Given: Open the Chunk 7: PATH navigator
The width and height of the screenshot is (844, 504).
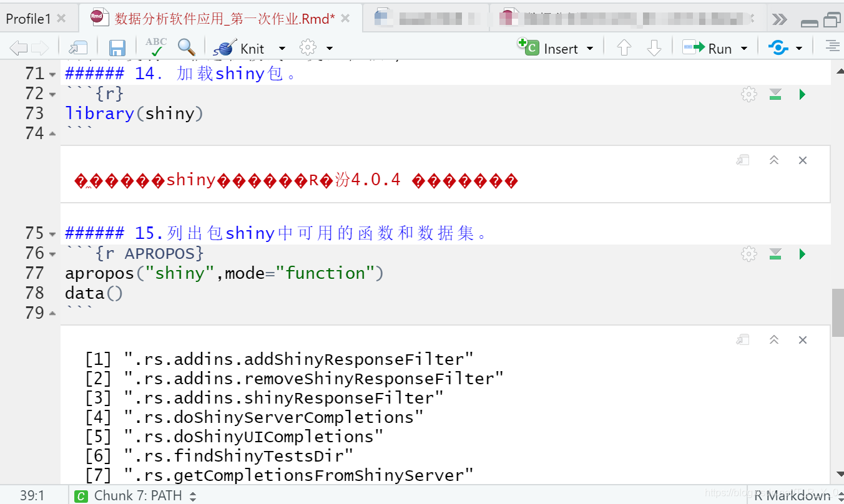Looking at the screenshot, I should click(135, 496).
